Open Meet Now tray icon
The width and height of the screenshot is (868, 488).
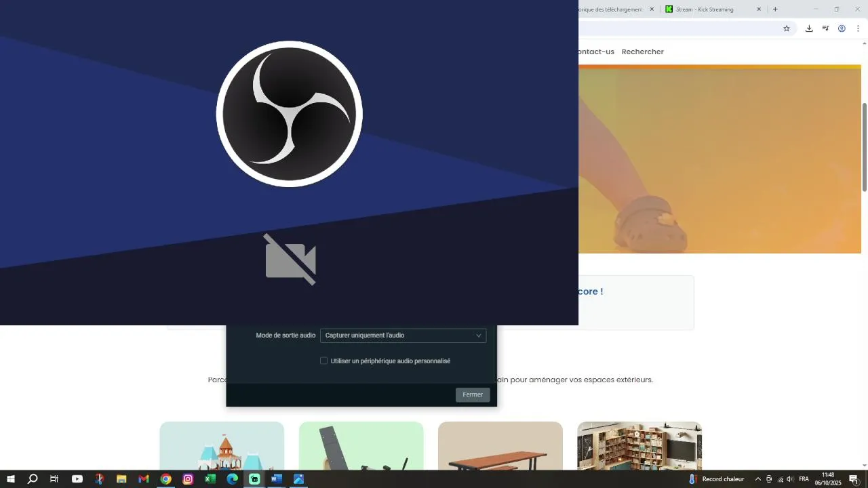(x=769, y=479)
